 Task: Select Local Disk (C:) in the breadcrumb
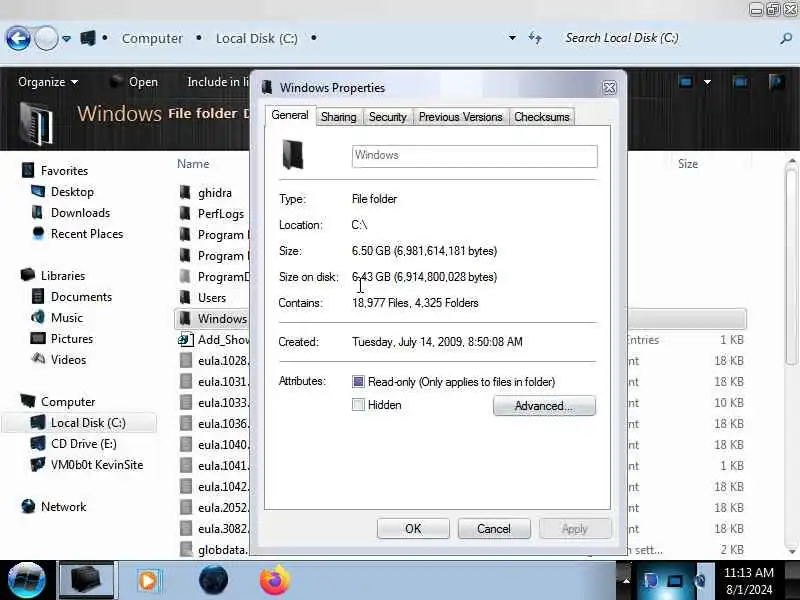257,38
